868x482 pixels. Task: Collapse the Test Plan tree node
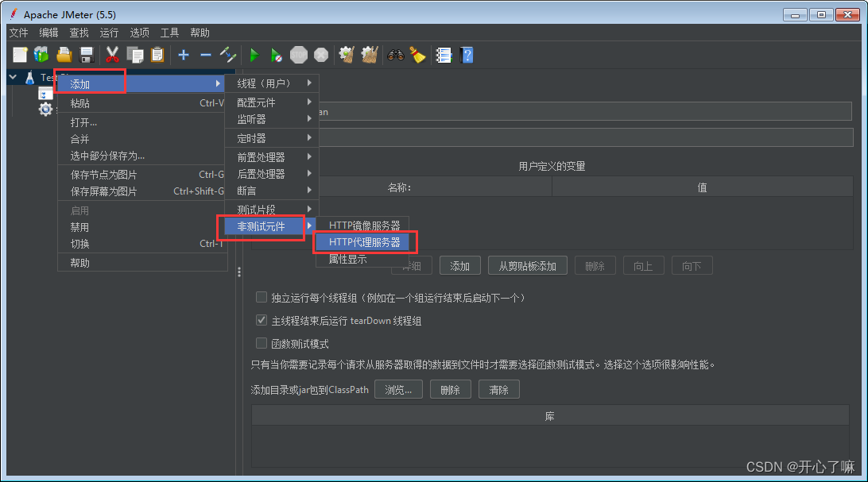(11, 77)
